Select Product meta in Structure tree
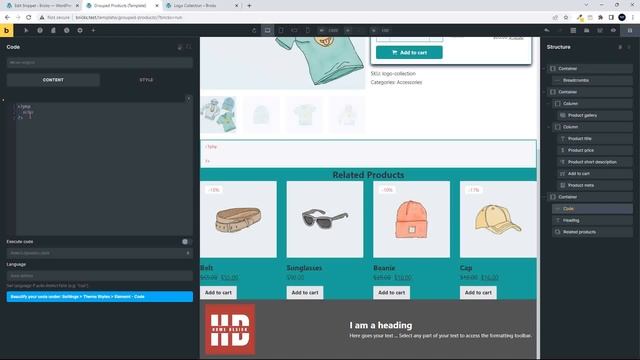This screenshot has width=640, height=360. (x=594, y=185)
